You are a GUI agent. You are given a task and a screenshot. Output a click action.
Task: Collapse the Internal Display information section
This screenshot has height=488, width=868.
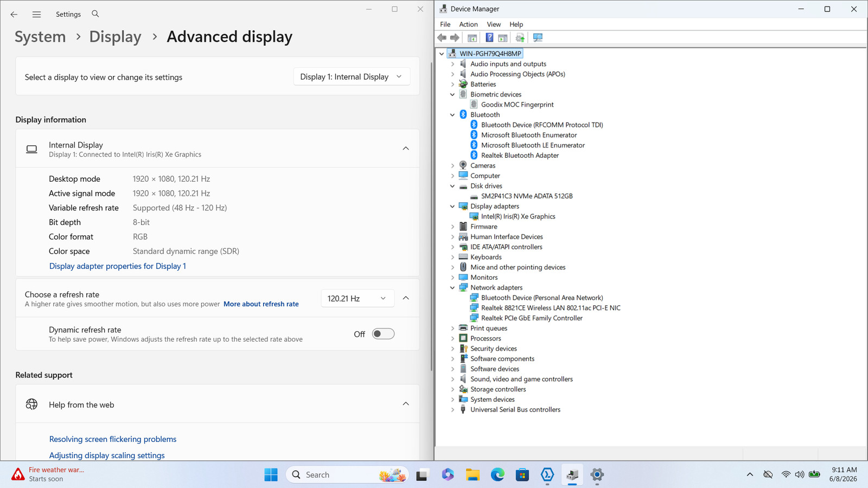click(x=406, y=149)
